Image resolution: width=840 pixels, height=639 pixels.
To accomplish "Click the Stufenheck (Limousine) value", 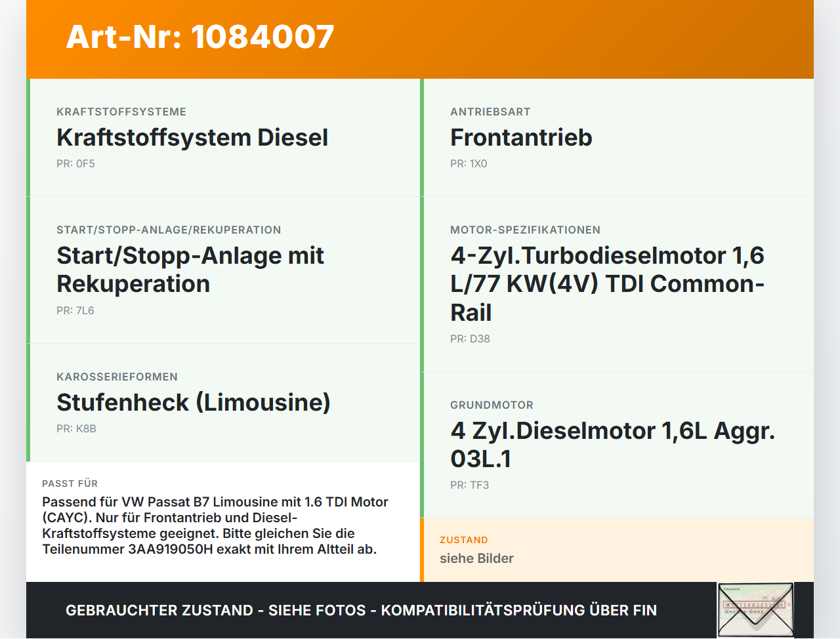I will (194, 402).
